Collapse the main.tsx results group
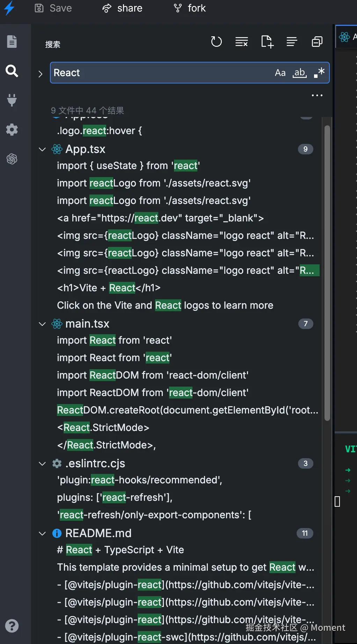 (42, 324)
